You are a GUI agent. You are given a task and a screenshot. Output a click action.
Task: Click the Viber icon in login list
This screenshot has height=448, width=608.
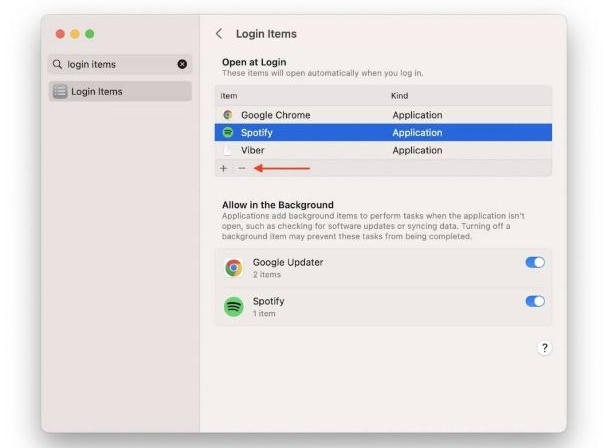click(228, 150)
